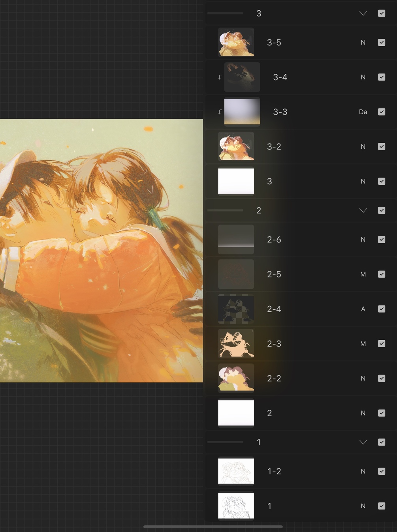Hide layer 2-3 via its checkbox
This screenshot has width=397, height=532.
click(382, 344)
